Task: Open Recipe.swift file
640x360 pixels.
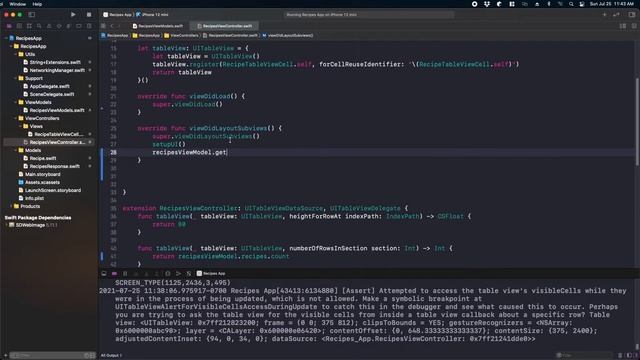Action: click(40, 158)
